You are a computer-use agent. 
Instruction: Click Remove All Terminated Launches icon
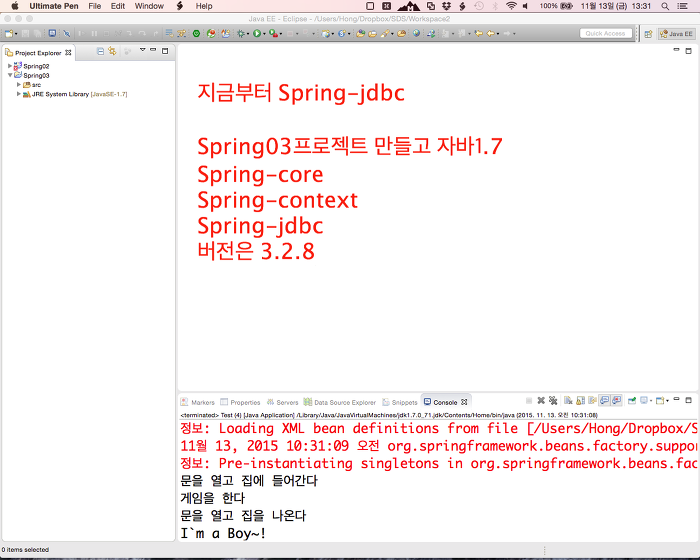point(553,401)
